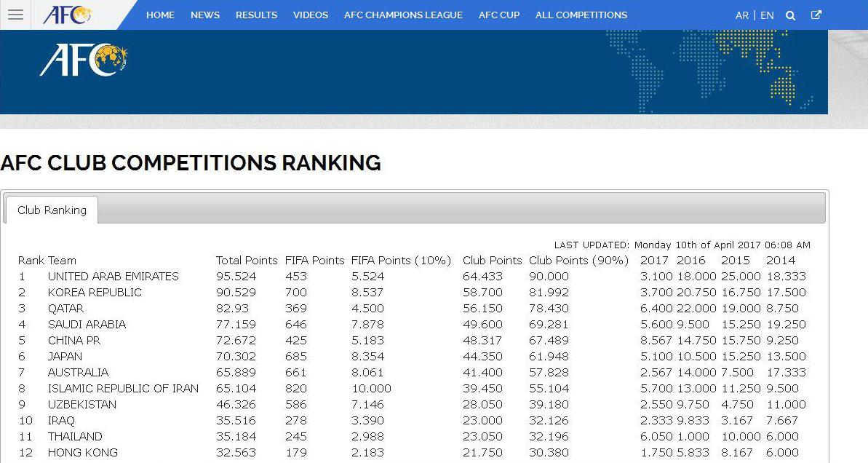This screenshot has height=463, width=868.
Task: Select SAUDI ARABIA team name
Action: [x=87, y=325]
